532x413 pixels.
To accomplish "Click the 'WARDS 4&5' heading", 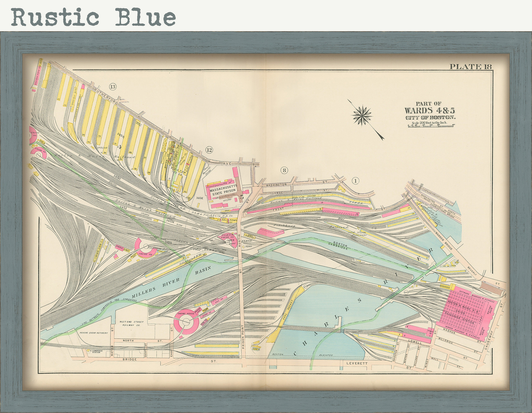I will coord(430,110).
